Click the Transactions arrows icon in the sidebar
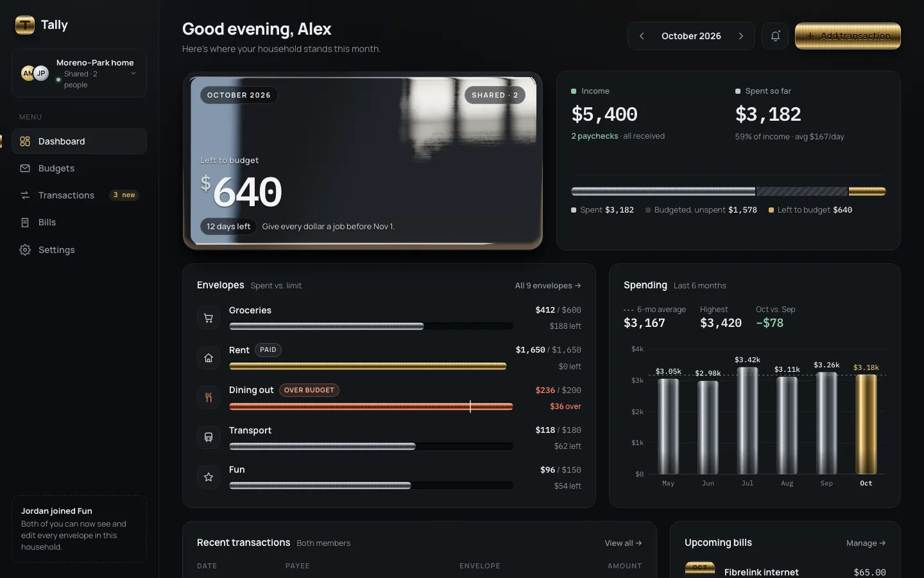 tap(25, 195)
